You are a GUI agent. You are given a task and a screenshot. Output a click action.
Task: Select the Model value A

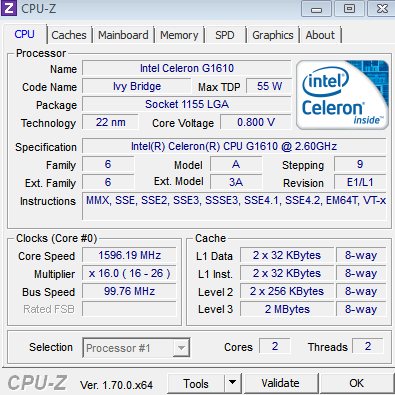236,164
